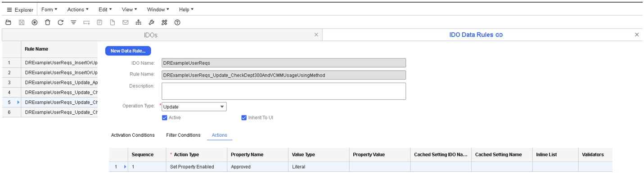Click the Action Type column header
The width and height of the screenshot is (644, 179).
coord(197,154)
